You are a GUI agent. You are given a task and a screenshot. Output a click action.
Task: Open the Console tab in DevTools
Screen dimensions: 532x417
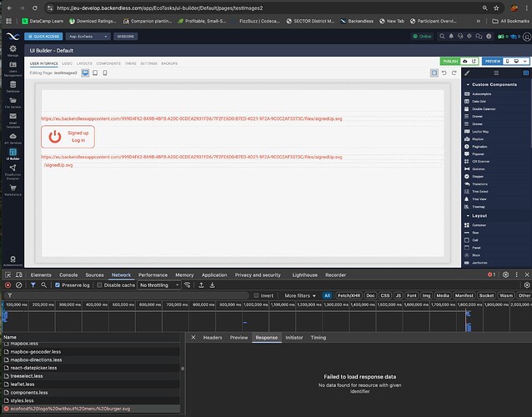(x=68, y=274)
